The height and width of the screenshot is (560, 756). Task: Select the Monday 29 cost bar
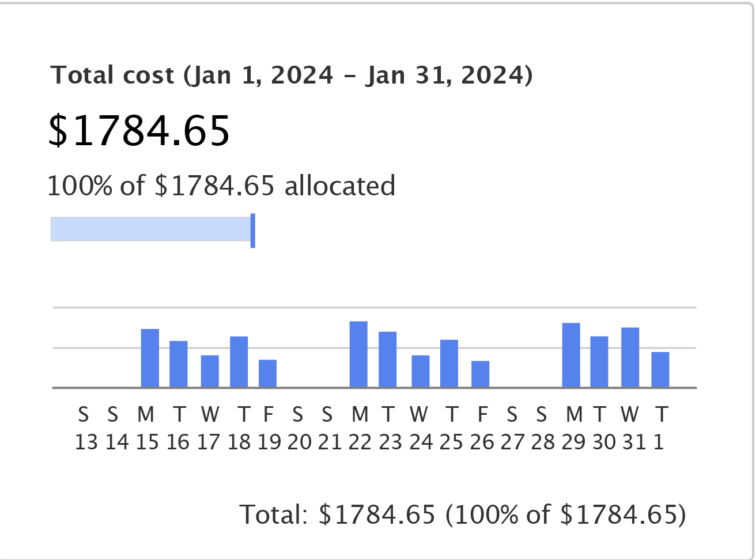pos(571,355)
